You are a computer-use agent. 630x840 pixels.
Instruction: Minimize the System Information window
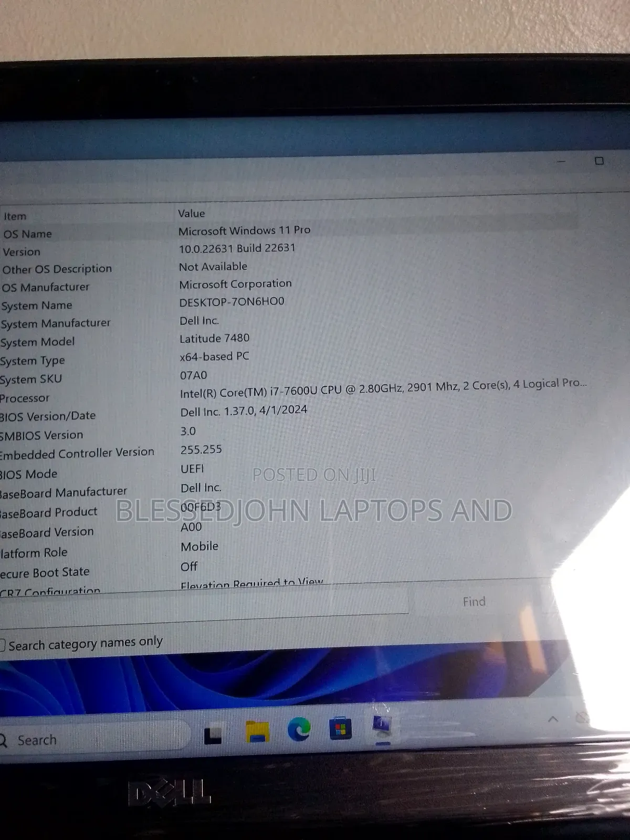click(561, 162)
